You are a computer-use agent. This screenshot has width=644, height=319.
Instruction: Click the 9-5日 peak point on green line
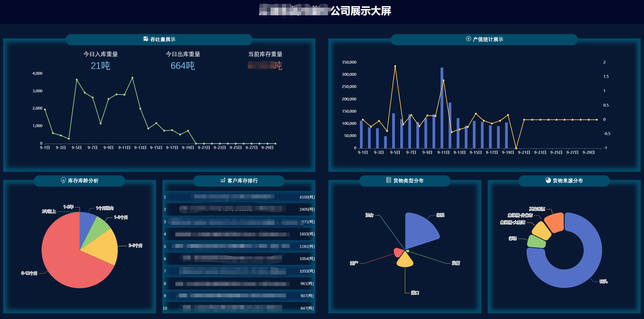(x=77, y=80)
